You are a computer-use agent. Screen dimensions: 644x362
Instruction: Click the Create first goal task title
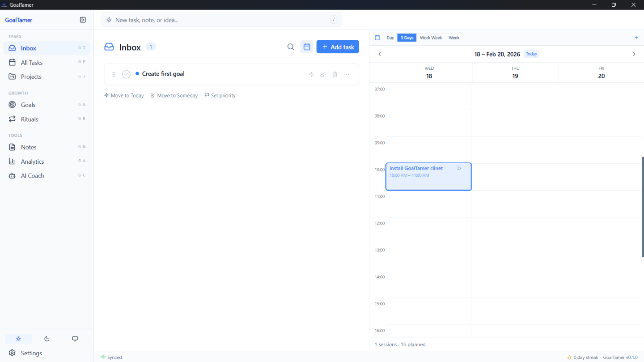tap(163, 74)
